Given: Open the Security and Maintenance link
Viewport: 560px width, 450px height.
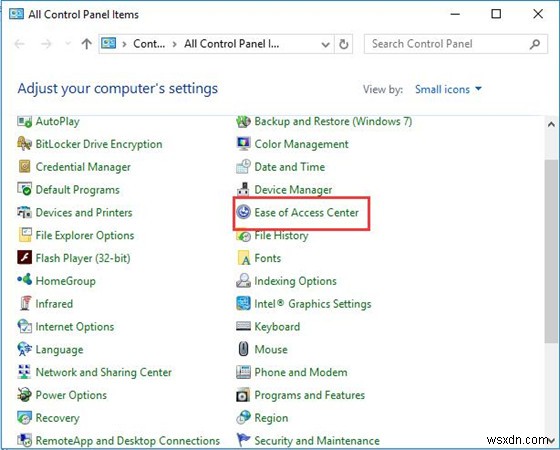Looking at the screenshot, I should pyautogui.click(x=317, y=441).
